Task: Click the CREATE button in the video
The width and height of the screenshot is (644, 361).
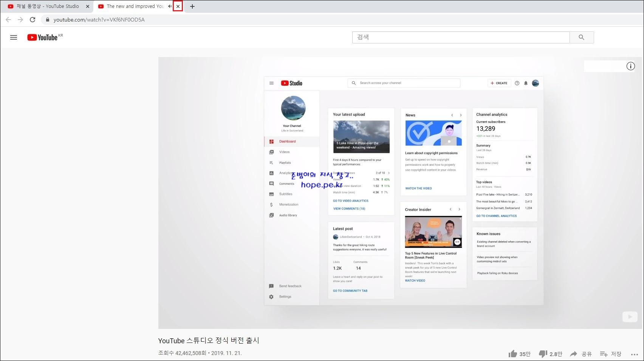Action: click(499, 83)
